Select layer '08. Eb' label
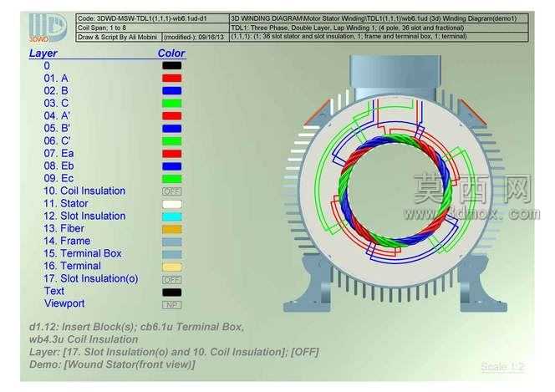Screen dimensions: 555x392 pyautogui.click(x=59, y=166)
